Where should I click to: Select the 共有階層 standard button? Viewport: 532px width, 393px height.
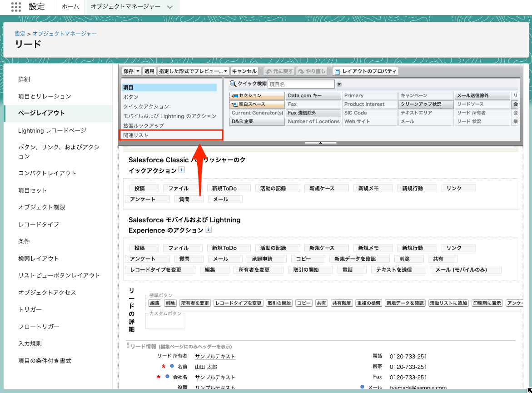pyautogui.click(x=341, y=303)
